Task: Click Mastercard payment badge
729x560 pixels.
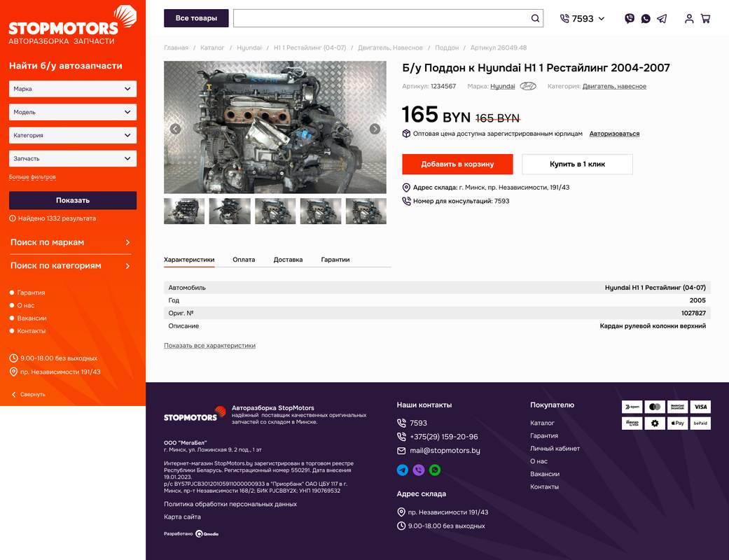Action: click(x=655, y=407)
